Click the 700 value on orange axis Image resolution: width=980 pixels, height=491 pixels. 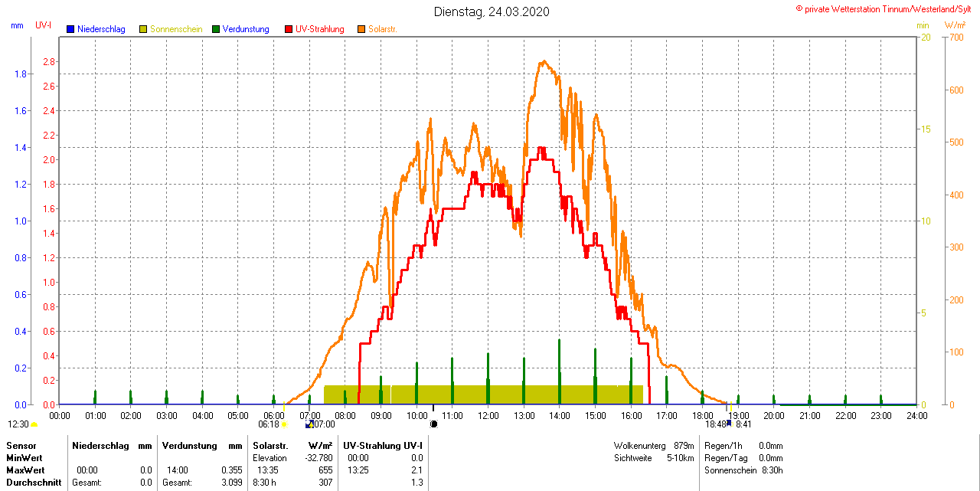[x=955, y=38]
